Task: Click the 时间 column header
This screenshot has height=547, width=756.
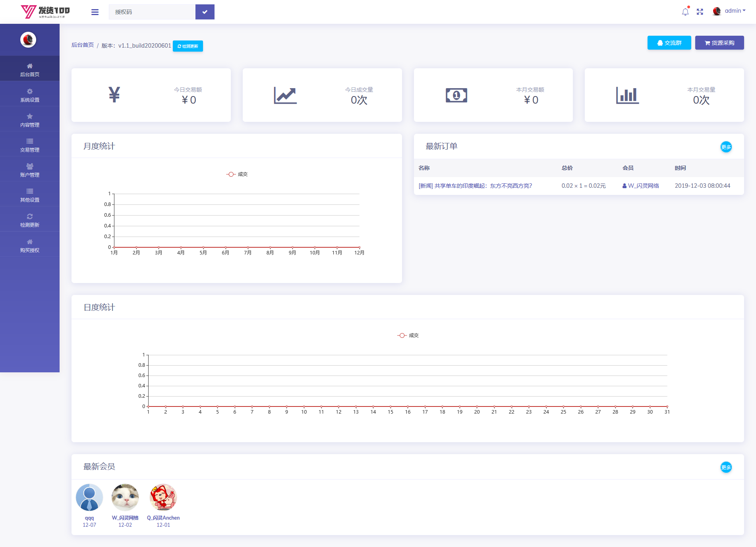Action: tap(681, 168)
